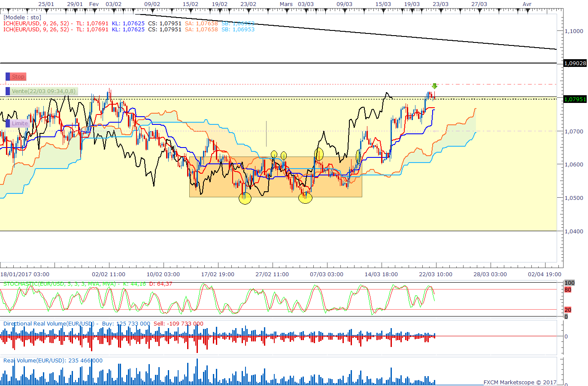The width and height of the screenshot is (588, 386).
Task: Select the [Modele : sto] template label
Action: point(22,18)
